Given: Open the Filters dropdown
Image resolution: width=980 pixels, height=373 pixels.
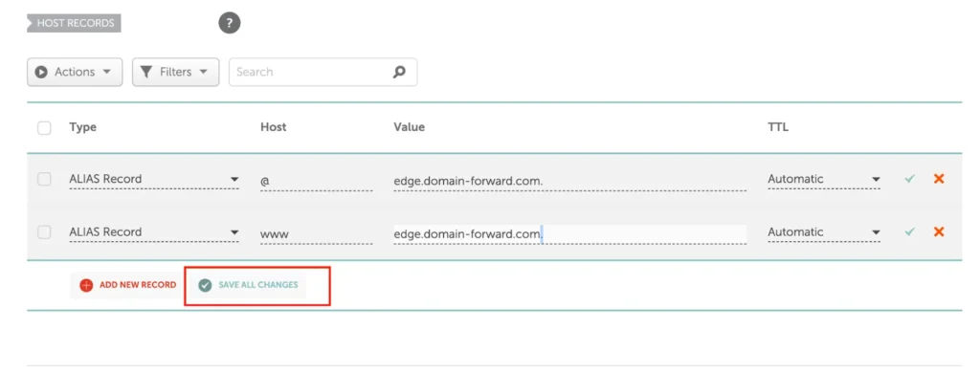Looking at the screenshot, I should click(176, 72).
